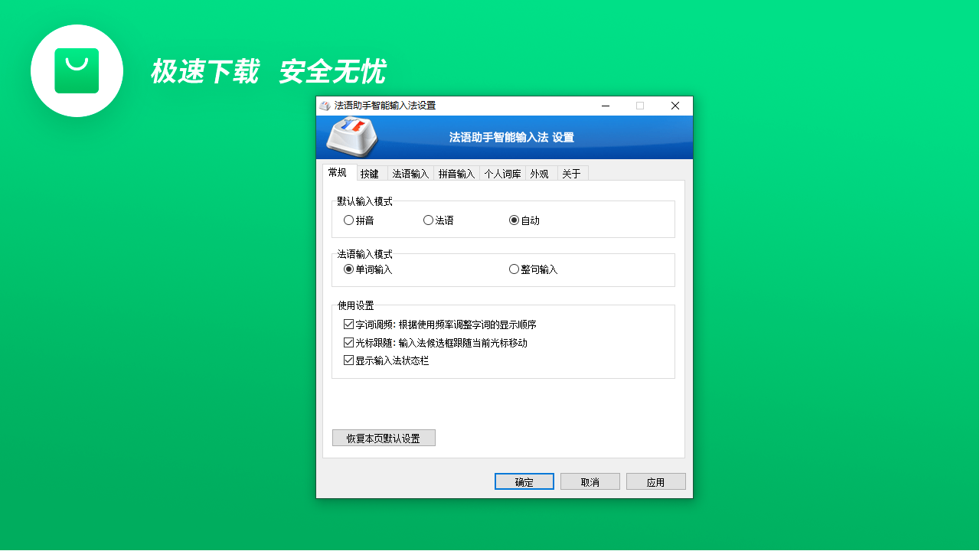Viewport: 980px width, 551px height.
Task: Uncheck 显示输入法状态栏
Action: [348, 360]
